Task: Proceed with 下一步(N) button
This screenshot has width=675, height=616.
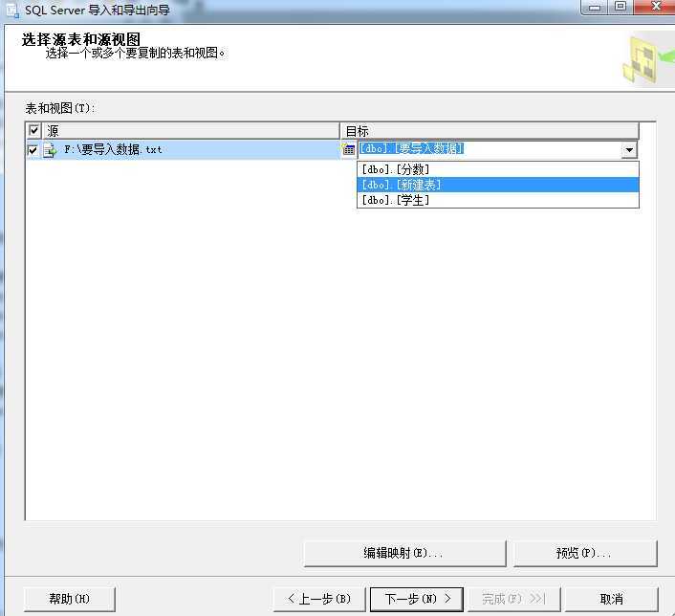Action: (x=417, y=599)
